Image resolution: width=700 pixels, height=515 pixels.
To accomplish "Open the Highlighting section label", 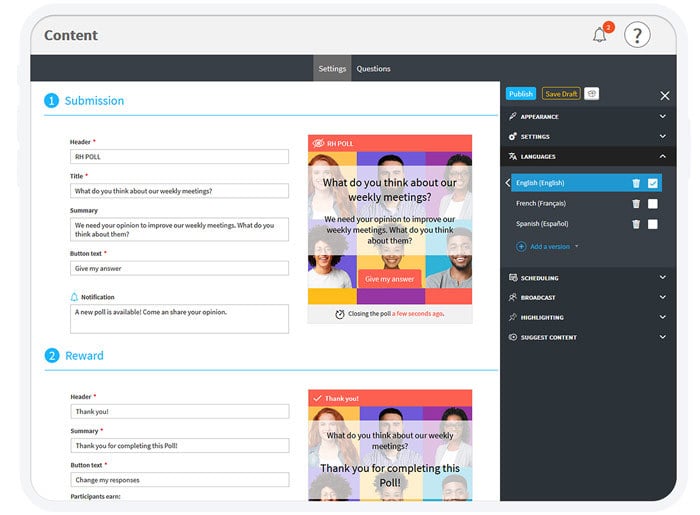I will point(542,318).
